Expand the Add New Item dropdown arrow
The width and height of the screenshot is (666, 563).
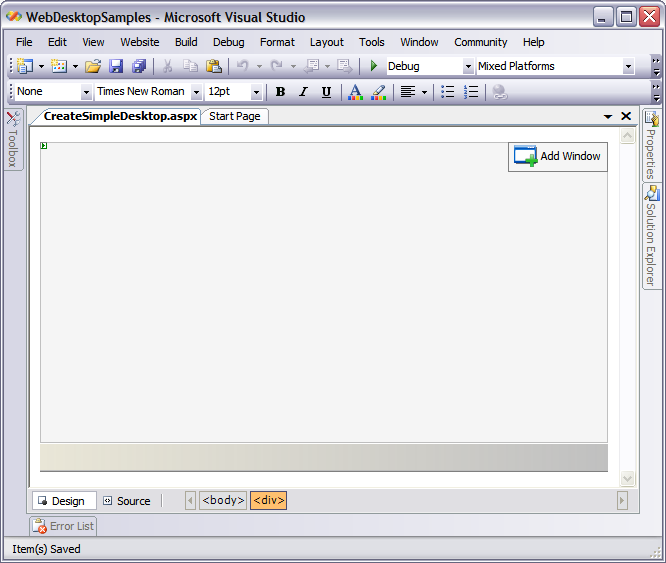[75, 66]
